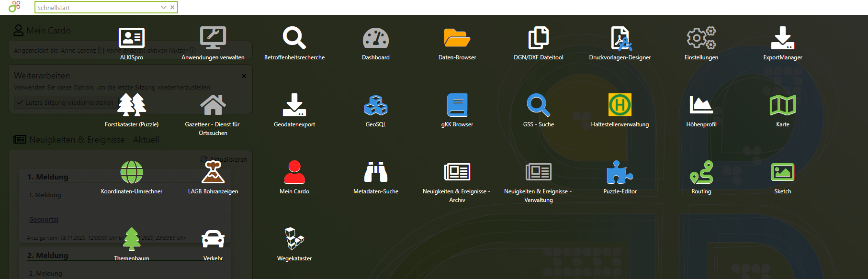Expand the Schnellstart dropdown arrow
868x279 pixels.
[164, 8]
